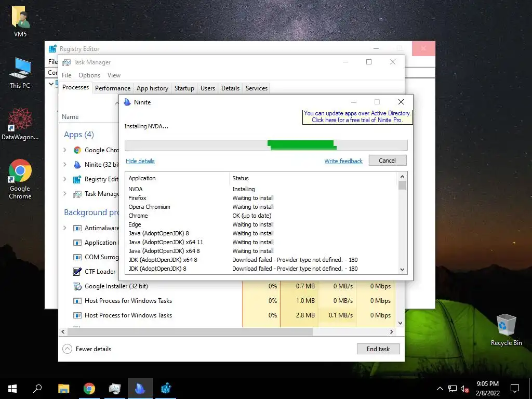Click the Status column header in Ninite
This screenshot has width=532, height=399.
coord(241,179)
